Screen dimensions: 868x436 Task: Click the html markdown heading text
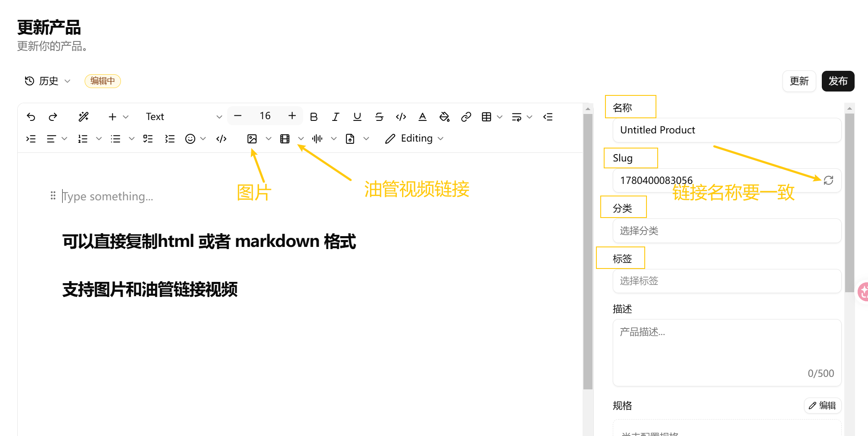coord(209,241)
